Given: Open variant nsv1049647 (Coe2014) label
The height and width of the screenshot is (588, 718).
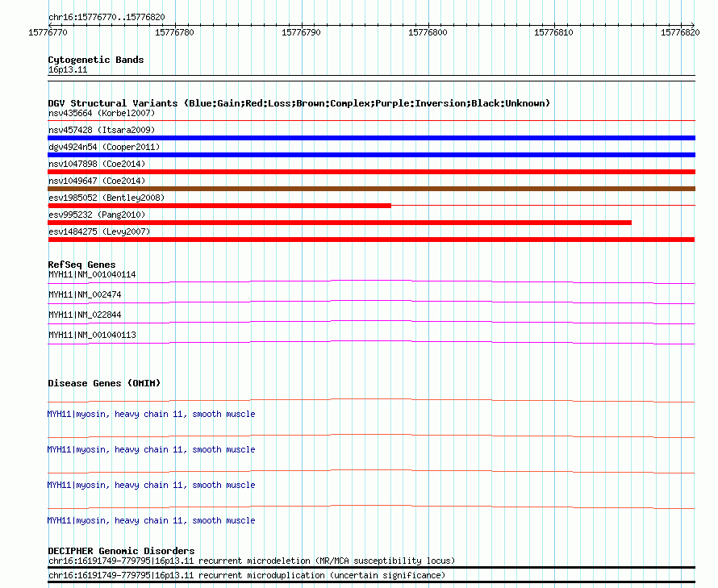Looking at the screenshot, I should 97,181.
